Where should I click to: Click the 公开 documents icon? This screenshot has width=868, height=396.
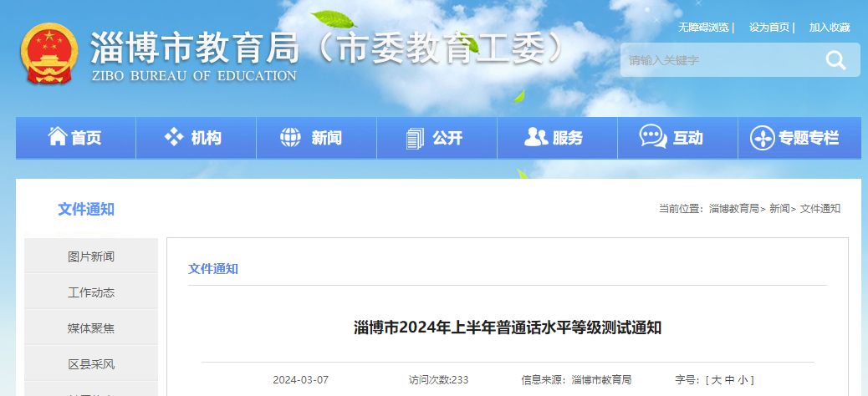pyautogui.click(x=415, y=138)
